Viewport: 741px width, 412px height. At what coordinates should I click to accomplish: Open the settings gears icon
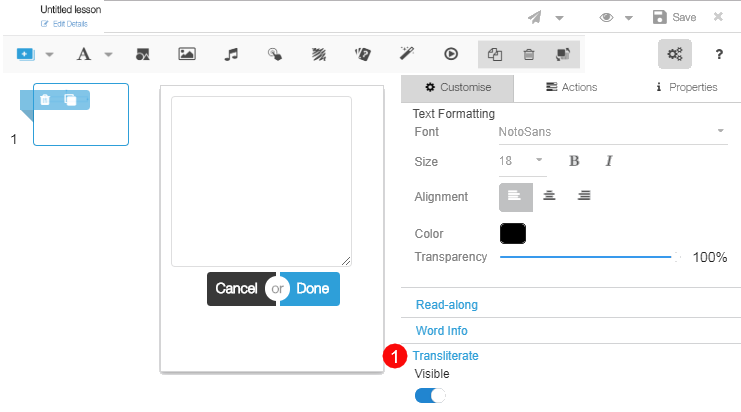(674, 54)
